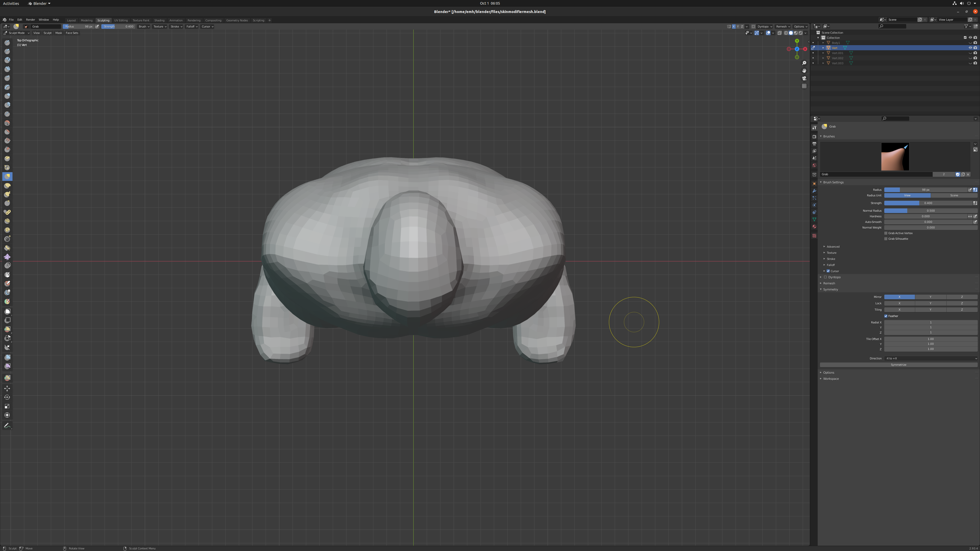The image size is (980, 551).
Task: Open the Modifiers wrench properties tab
Action: (814, 191)
